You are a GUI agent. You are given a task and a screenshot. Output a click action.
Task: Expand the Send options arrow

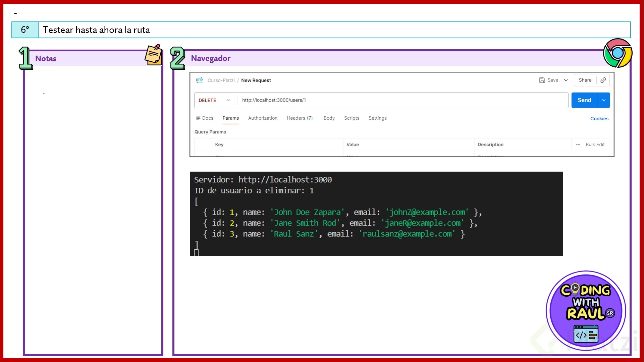[604, 100]
